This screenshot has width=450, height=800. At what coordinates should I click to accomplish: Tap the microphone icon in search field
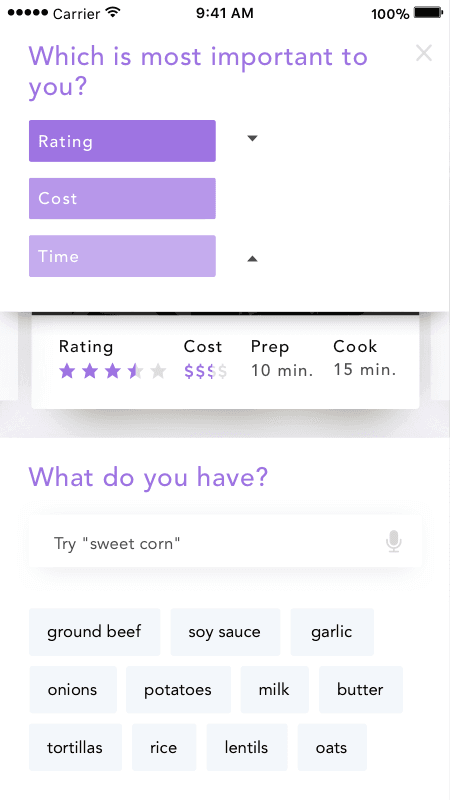pyautogui.click(x=393, y=541)
